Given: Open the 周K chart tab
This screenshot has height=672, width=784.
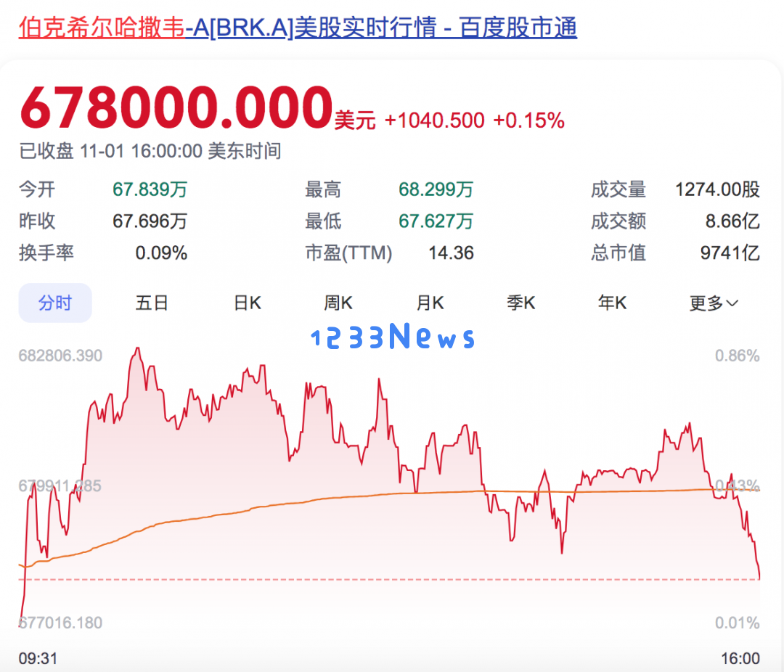Looking at the screenshot, I should point(338,303).
